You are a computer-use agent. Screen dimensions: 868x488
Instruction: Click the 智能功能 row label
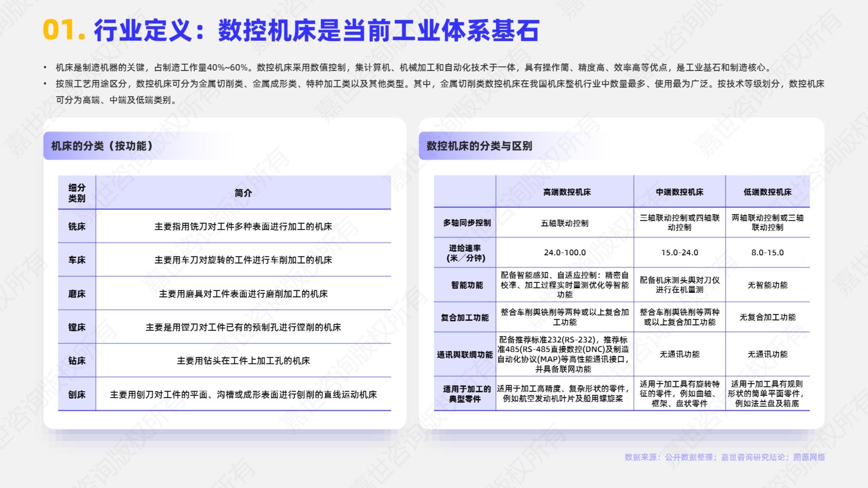(x=467, y=285)
